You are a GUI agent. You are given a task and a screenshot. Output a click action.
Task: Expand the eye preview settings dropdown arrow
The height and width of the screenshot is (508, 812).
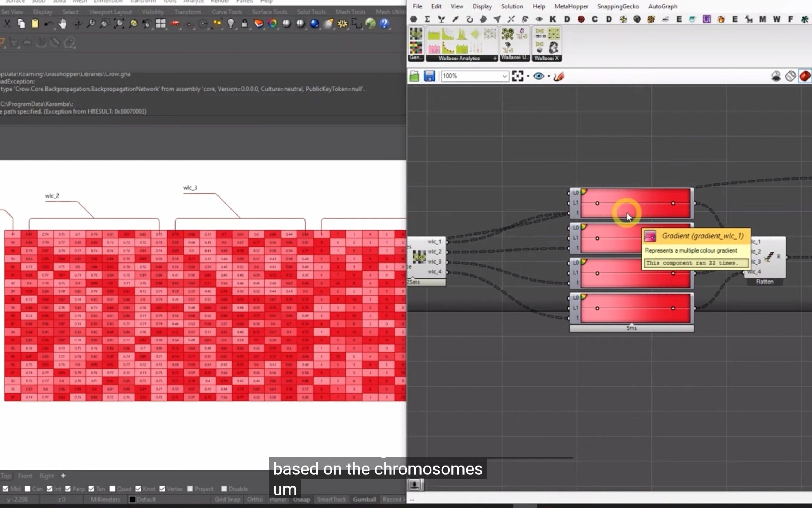pos(549,77)
